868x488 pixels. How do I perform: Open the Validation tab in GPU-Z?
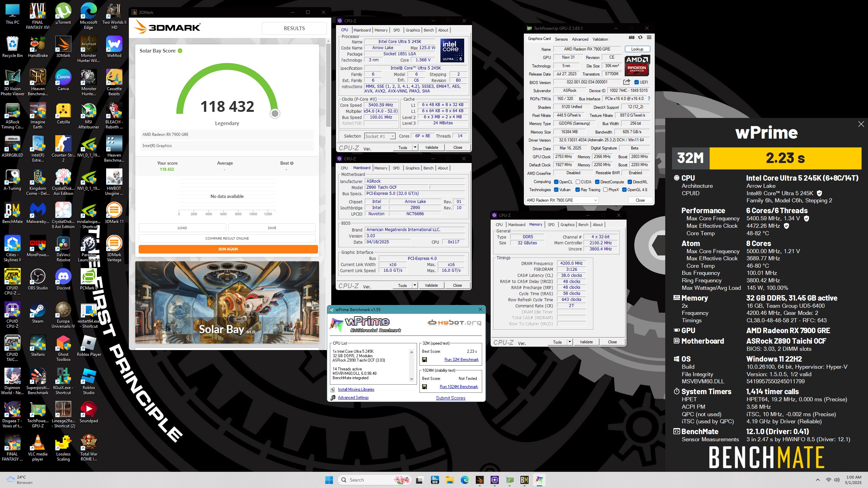(x=600, y=39)
